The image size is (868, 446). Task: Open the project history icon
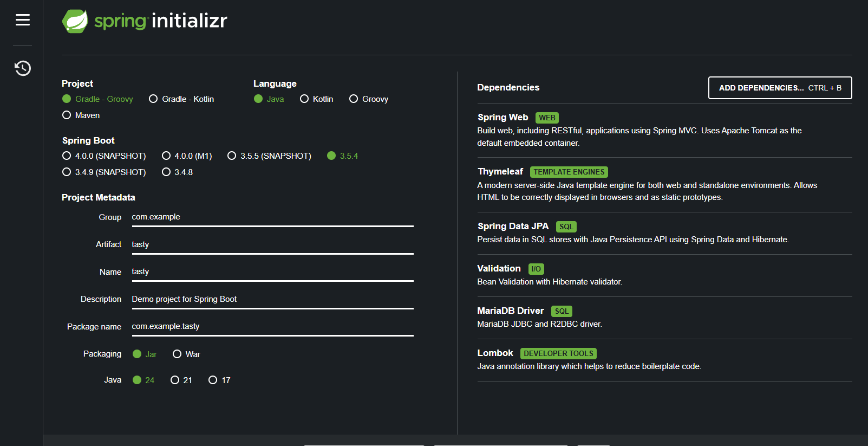[x=22, y=68]
